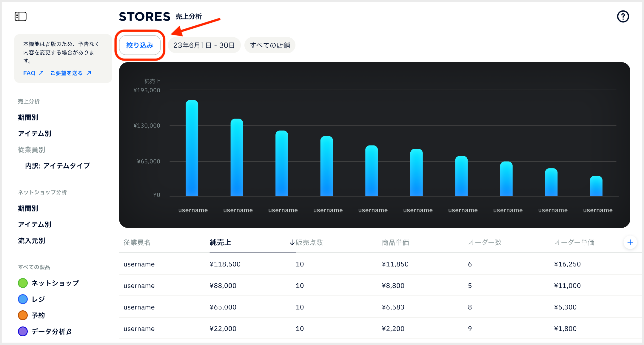The height and width of the screenshot is (345, 644).
Task: Open the ご要望を送る feedback link
Action: pyautogui.click(x=67, y=73)
